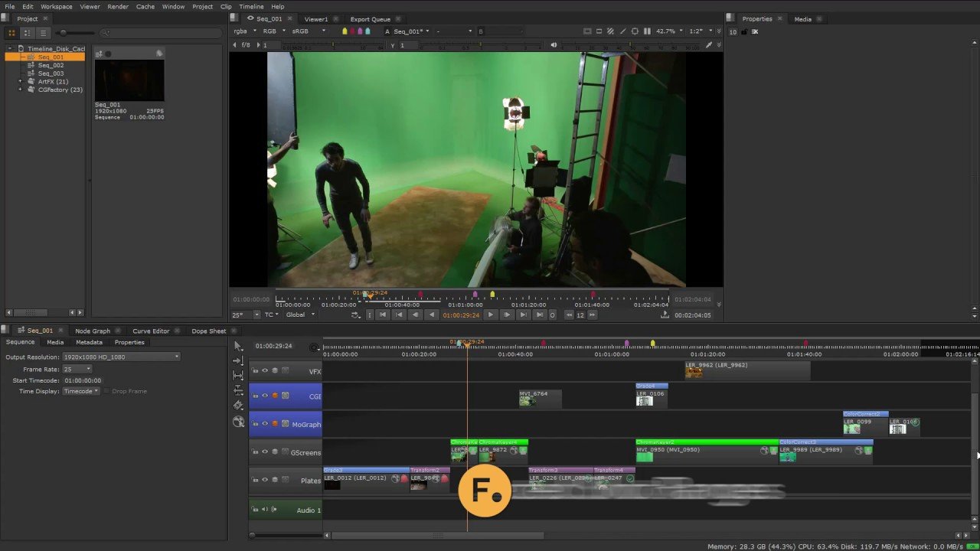Click the viewer audio speaker icon
The image size is (980, 551).
click(x=554, y=45)
